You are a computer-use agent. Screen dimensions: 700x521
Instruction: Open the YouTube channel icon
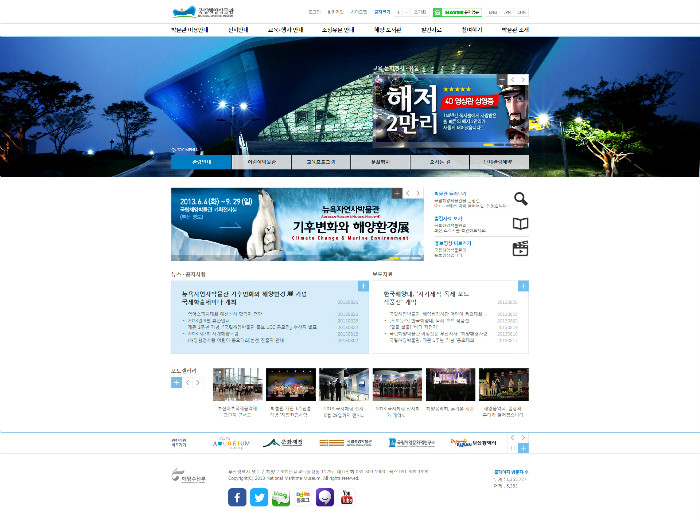pyautogui.click(x=347, y=497)
